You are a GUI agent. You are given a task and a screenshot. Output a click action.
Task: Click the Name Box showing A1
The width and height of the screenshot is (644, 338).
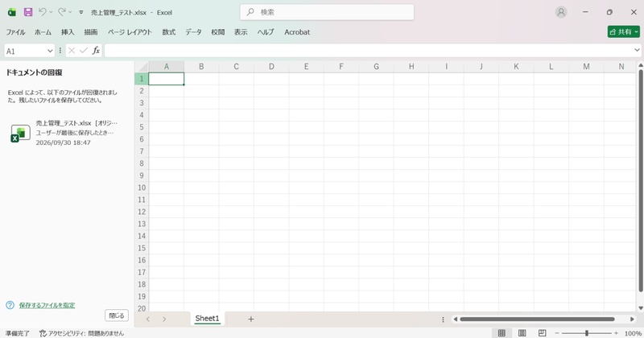pos(25,51)
